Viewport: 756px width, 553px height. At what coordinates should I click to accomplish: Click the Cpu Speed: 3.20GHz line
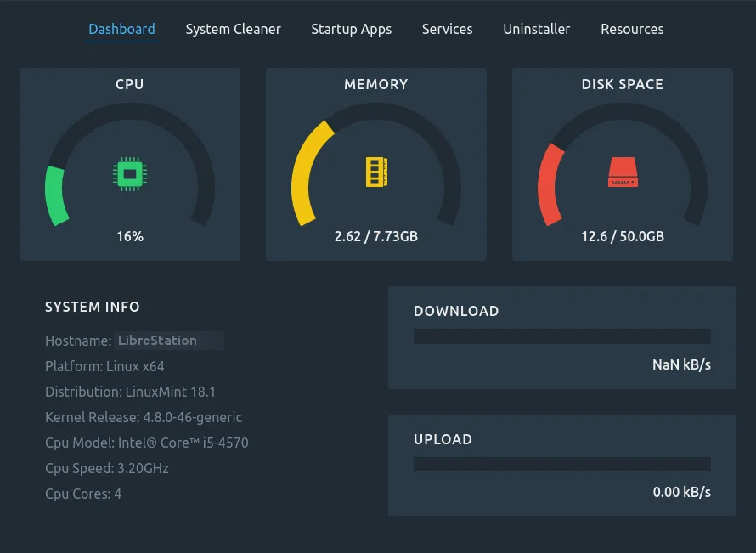point(106,468)
